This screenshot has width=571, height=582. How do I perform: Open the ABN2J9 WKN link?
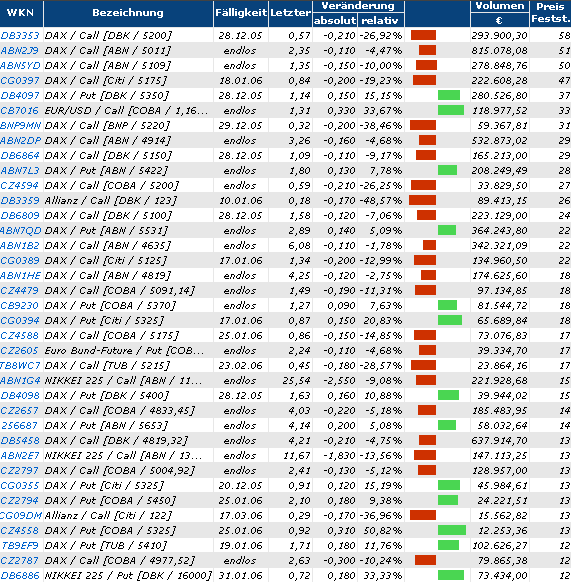point(19,50)
